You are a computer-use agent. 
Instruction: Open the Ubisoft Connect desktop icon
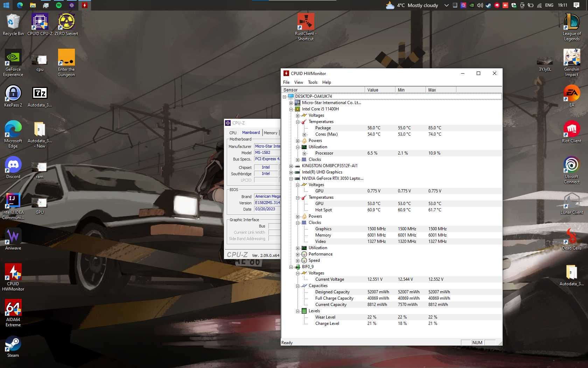tap(572, 170)
